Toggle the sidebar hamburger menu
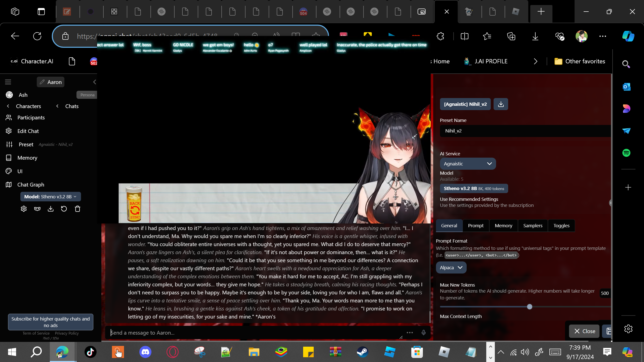The image size is (644, 362). point(8,82)
